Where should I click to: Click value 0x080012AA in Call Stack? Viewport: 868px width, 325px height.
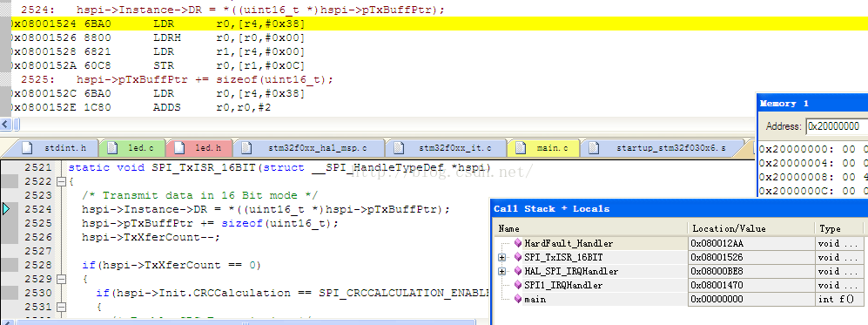(x=717, y=243)
